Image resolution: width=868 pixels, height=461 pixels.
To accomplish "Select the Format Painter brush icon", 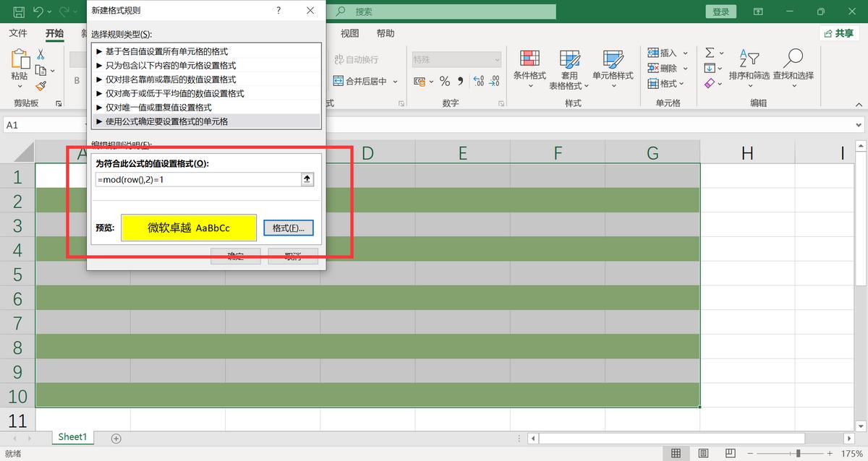I will (41, 86).
